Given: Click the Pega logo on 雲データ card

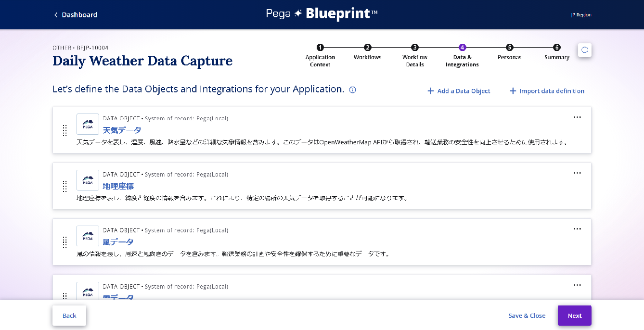Looking at the screenshot, I should [x=88, y=291].
